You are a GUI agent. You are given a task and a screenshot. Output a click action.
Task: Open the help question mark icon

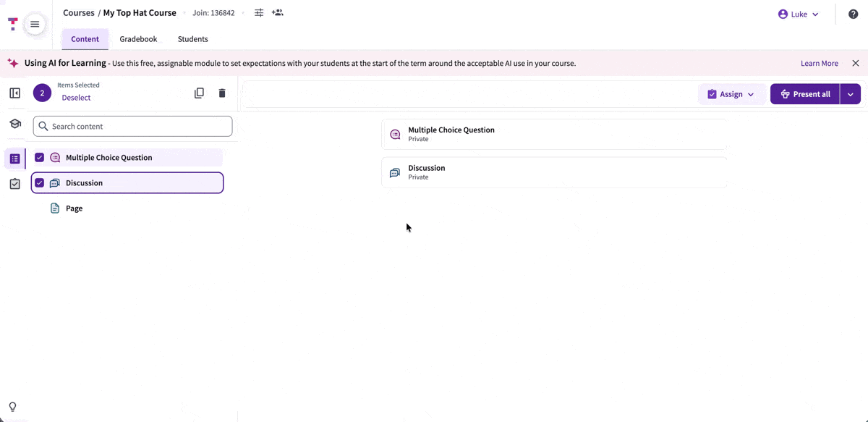point(853,13)
